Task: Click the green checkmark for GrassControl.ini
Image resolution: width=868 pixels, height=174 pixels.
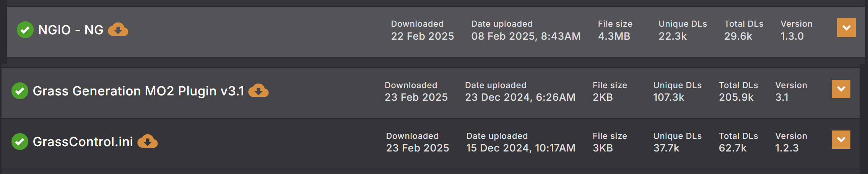Action: (x=20, y=142)
